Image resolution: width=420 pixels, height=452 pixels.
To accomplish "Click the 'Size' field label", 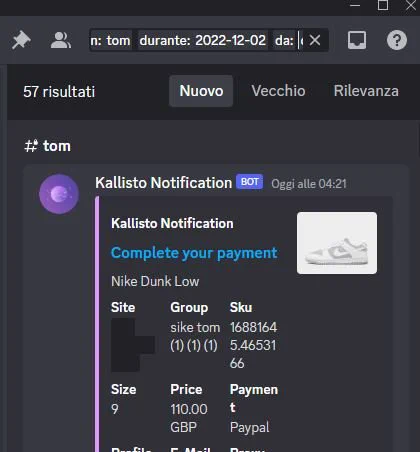I will (123, 389).
